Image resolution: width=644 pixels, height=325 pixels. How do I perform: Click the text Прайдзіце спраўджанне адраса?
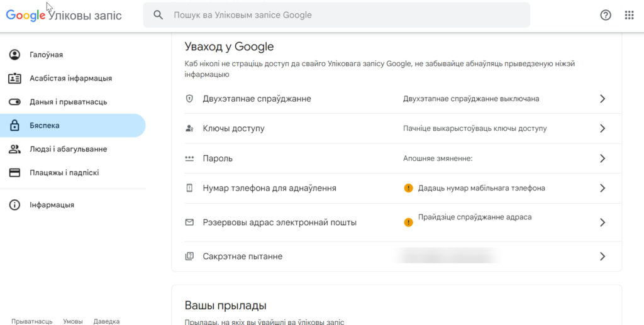[x=475, y=217]
